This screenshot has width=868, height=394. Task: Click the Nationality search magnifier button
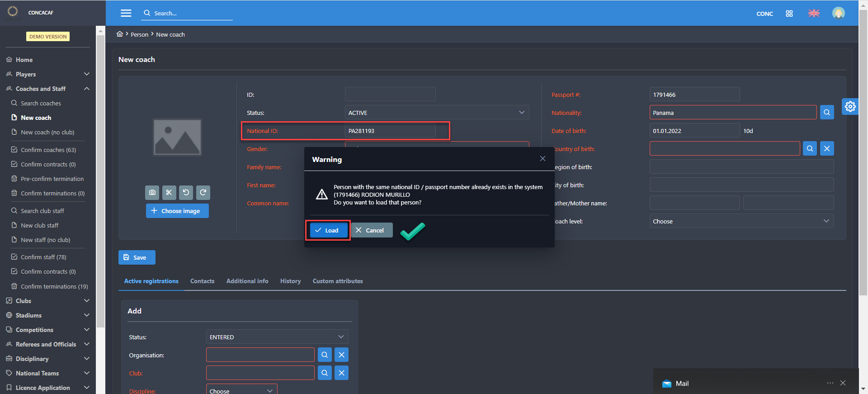tap(826, 113)
